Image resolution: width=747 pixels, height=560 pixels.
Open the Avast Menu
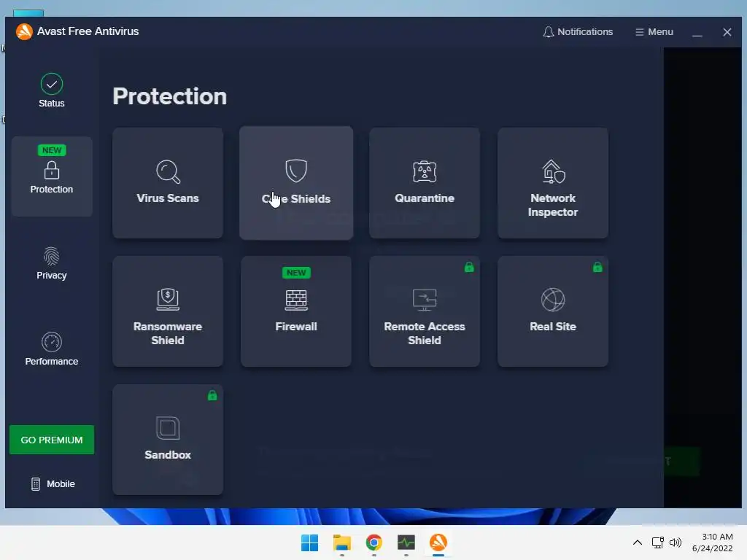(654, 32)
